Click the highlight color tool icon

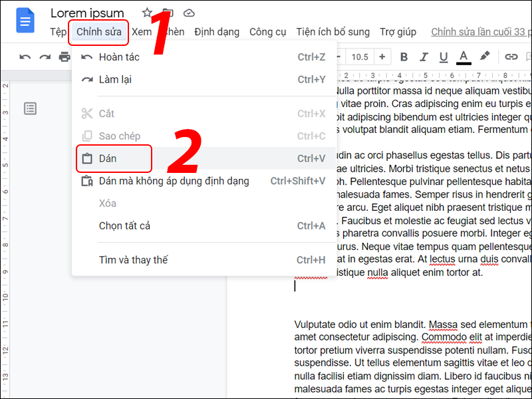point(483,57)
